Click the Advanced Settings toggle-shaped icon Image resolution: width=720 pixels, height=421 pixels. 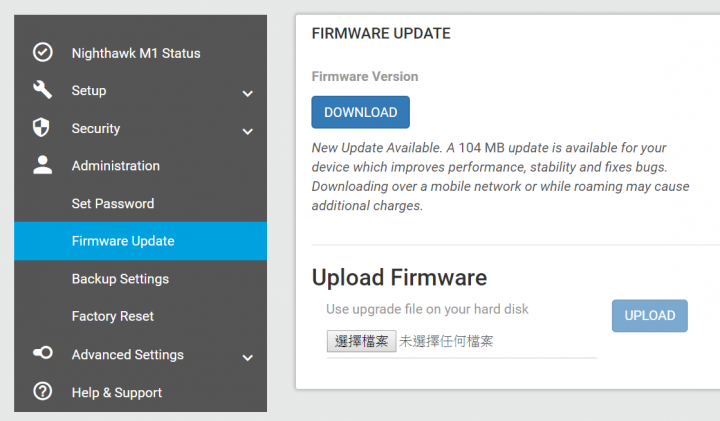(43, 353)
